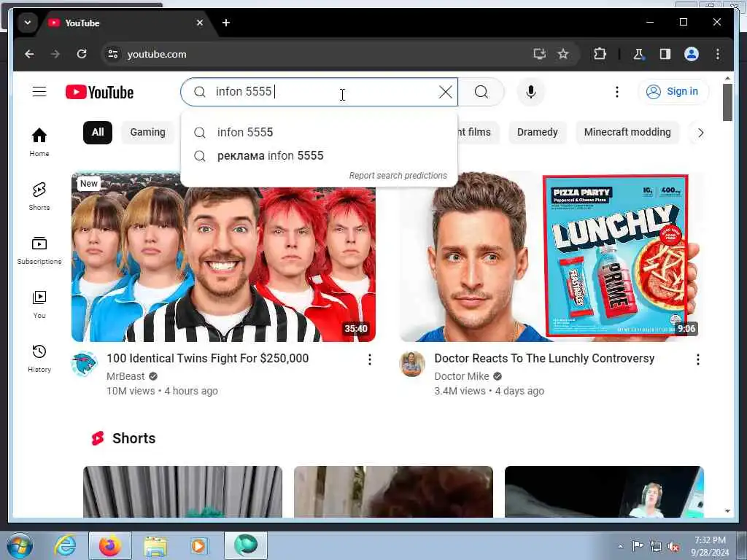Viewport: 747px width, 560px height.
Task: Open Windows Explorer folder on taskbar
Action: pos(155,545)
